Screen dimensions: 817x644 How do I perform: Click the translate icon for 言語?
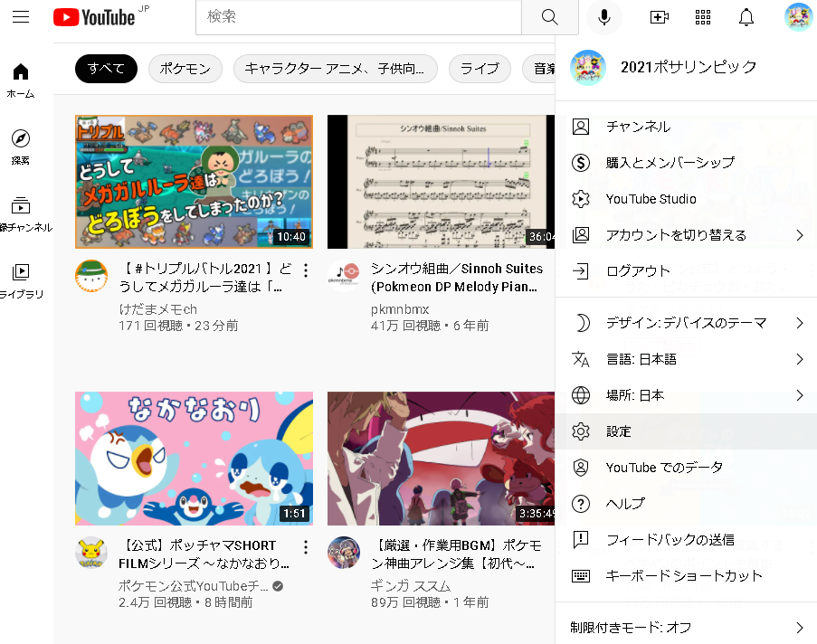(x=581, y=359)
